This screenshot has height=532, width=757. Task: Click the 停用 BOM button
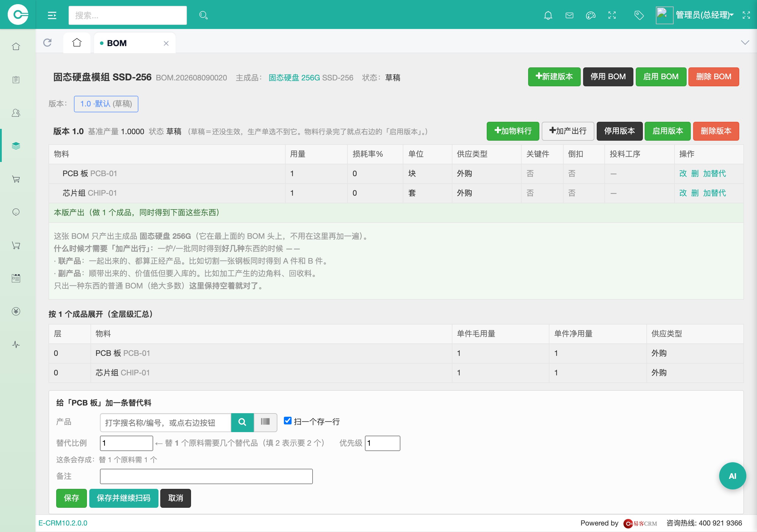click(608, 77)
